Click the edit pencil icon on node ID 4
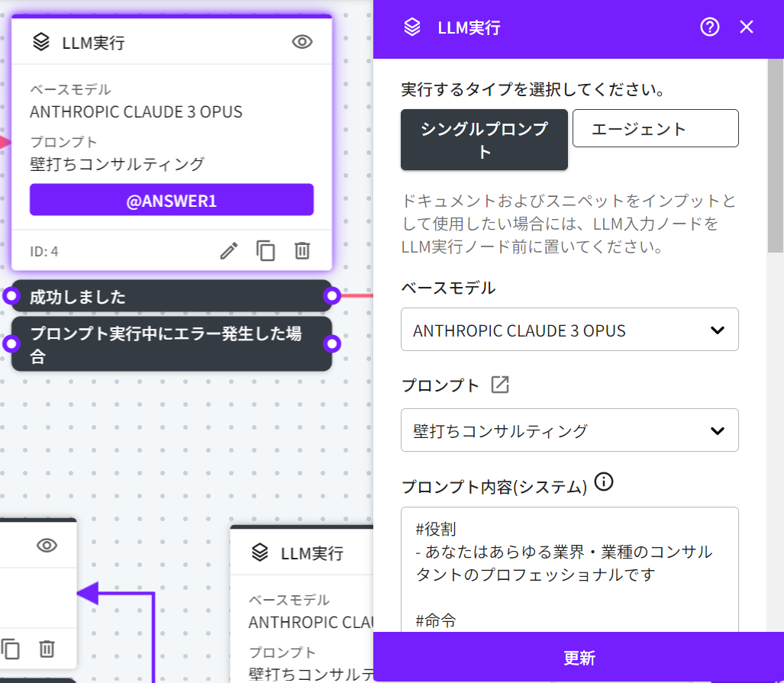This screenshot has width=784, height=683. [229, 251]
